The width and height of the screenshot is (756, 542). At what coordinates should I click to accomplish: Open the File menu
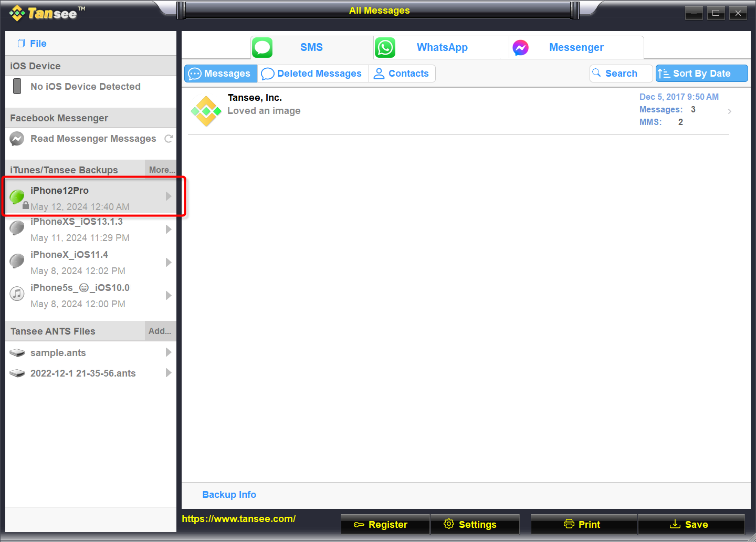click(x=32, y=44)
